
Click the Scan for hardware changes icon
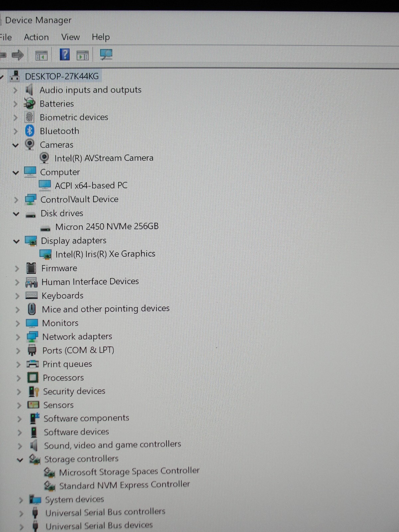pos(106,55)
